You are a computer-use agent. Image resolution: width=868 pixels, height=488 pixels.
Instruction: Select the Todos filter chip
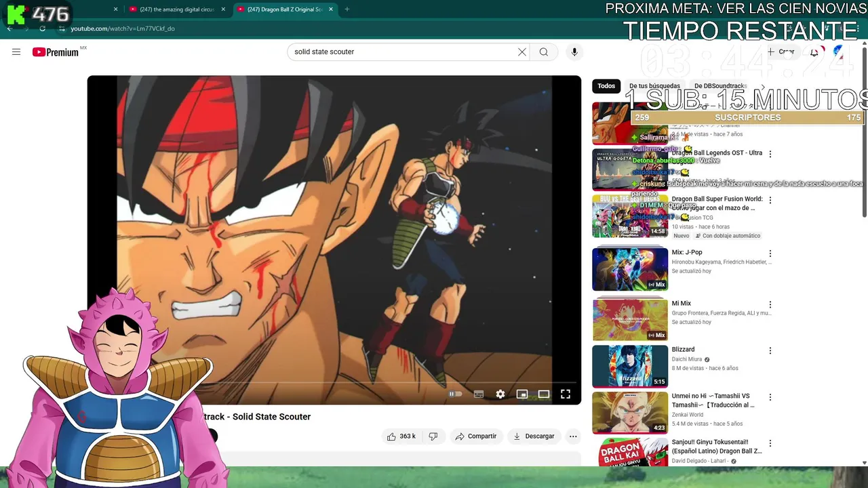click(x=606, y=86)
